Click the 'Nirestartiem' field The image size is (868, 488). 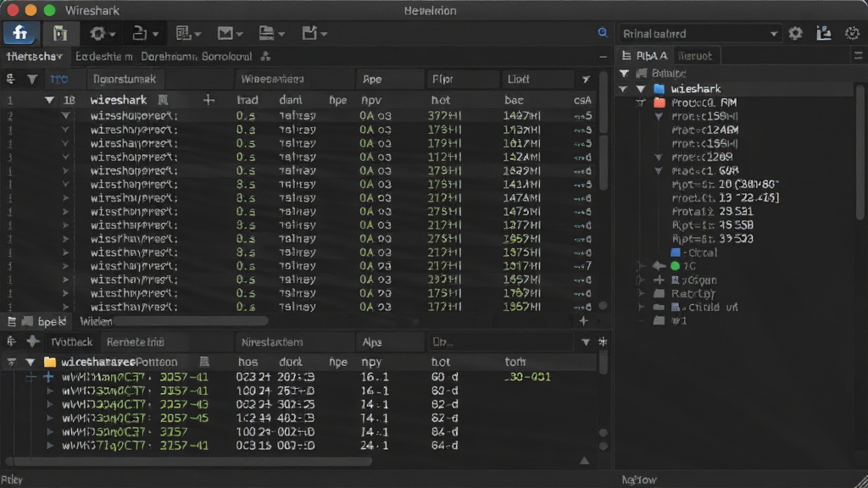[295, 342]
